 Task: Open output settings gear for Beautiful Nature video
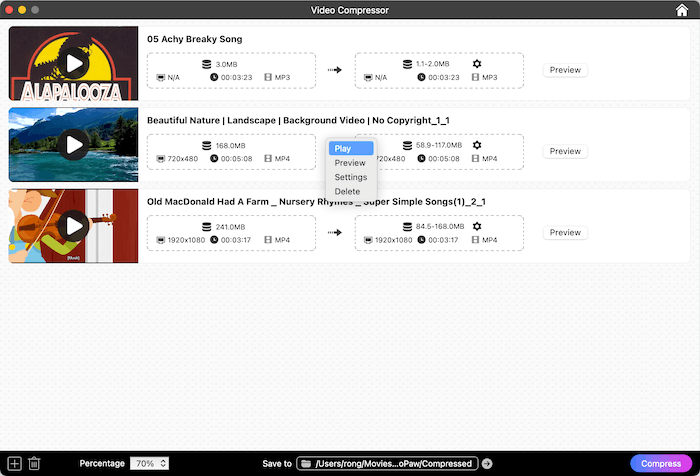point(476,146)
